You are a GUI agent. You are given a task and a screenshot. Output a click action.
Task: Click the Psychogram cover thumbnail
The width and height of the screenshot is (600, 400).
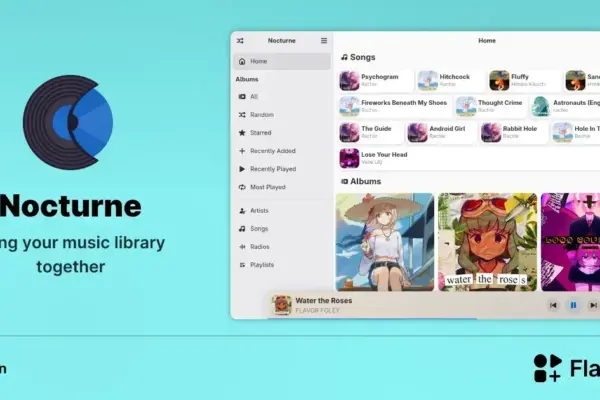click(349, 80)
